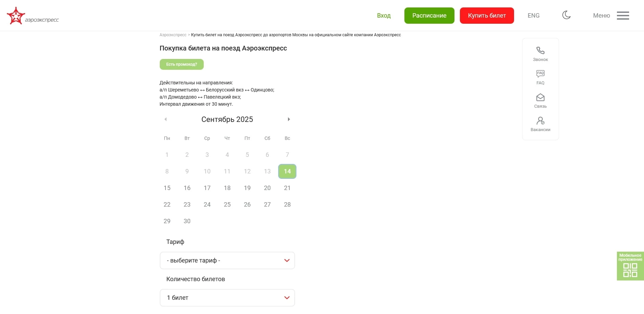Click the Есть промокод? button
This screenshot has height=314, width=644.
point(181,64)
